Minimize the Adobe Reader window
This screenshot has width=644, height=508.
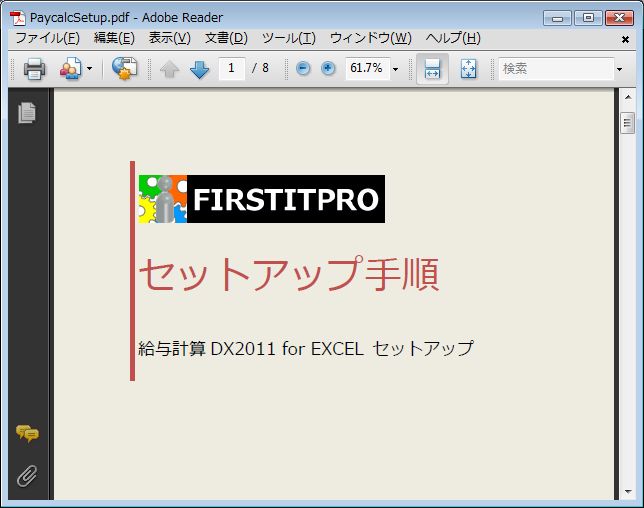557,18
